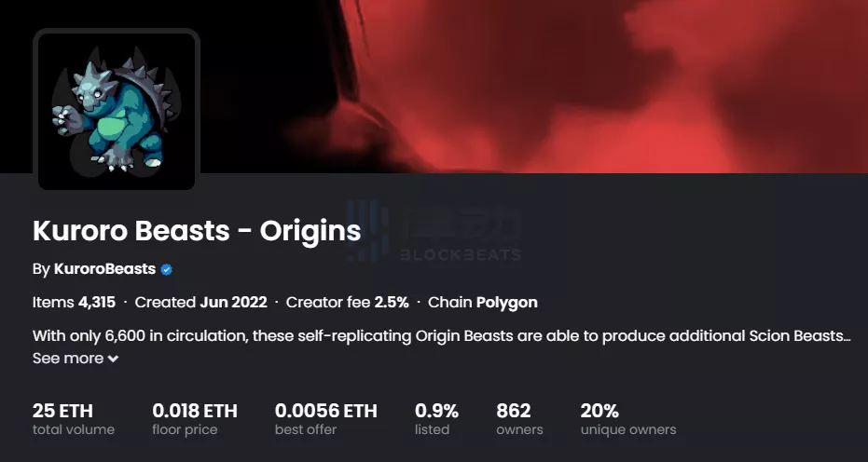Click the word By before the creator name

pyautogui.click(x=41, y=269)
